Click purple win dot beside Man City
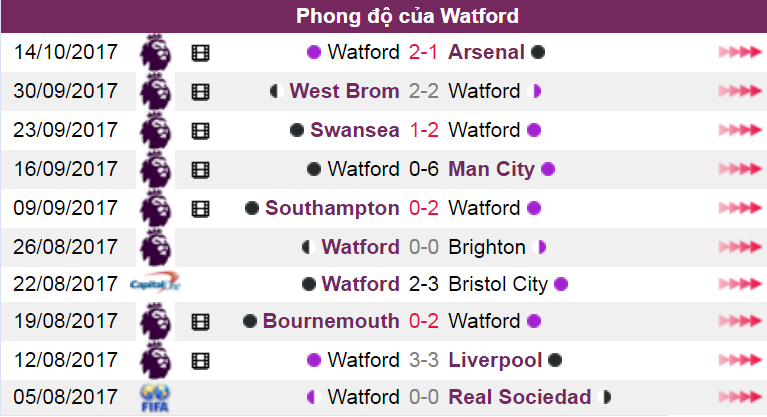Viewport: 767px width, 417px height. (548, 169)
